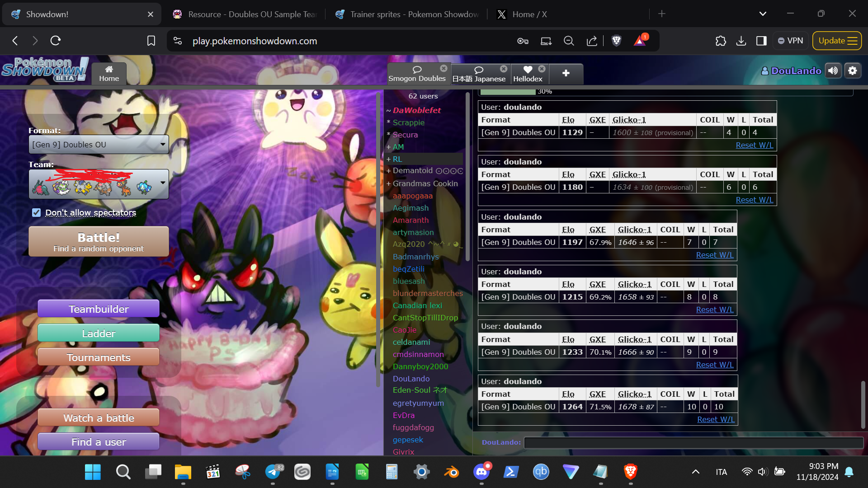This screenshot has height=488, width=868.
Task: Click the user list scrollbar
Action: point(467,176)
